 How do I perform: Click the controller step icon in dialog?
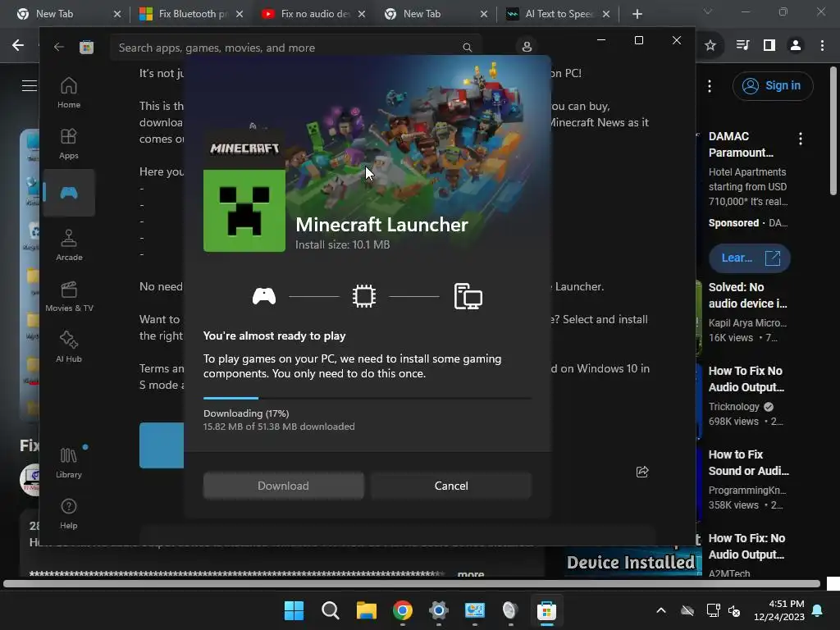coord(264,296)
